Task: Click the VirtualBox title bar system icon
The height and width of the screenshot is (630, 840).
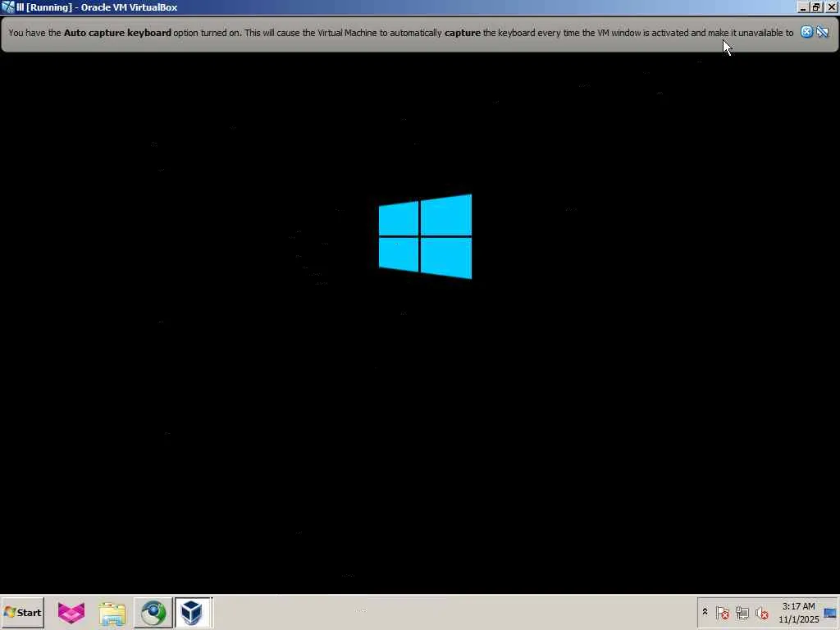Action: tap(7, 7)
